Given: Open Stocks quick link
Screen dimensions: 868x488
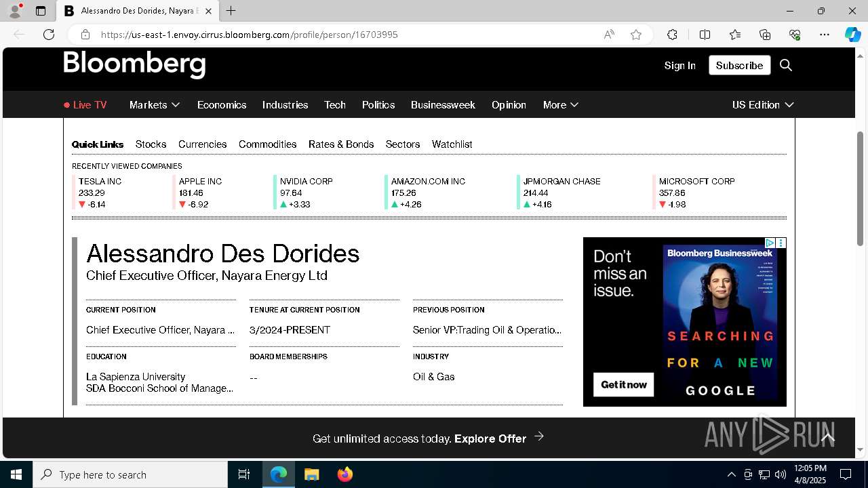Looking at the screenshot, I should tap(151, 144).
